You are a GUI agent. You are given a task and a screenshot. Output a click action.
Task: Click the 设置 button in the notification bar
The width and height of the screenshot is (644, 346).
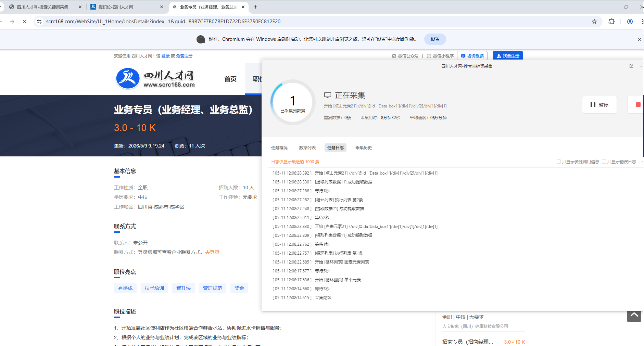[x=435, y=39]
